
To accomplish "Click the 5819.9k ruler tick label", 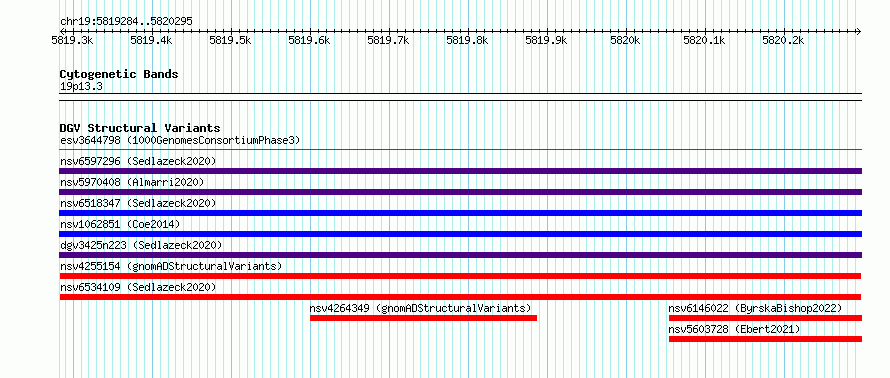I will [545, 40].
